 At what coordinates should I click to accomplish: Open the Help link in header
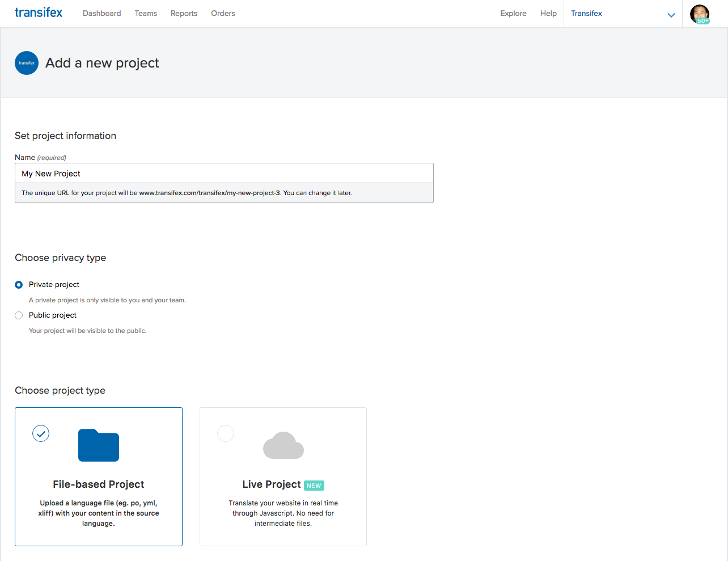[x=548, y=13]
